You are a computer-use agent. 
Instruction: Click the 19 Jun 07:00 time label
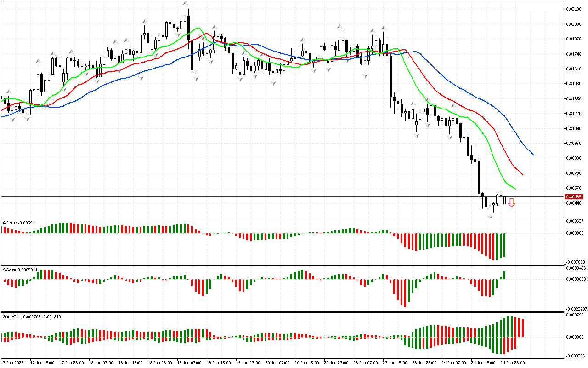click(189, 363)
